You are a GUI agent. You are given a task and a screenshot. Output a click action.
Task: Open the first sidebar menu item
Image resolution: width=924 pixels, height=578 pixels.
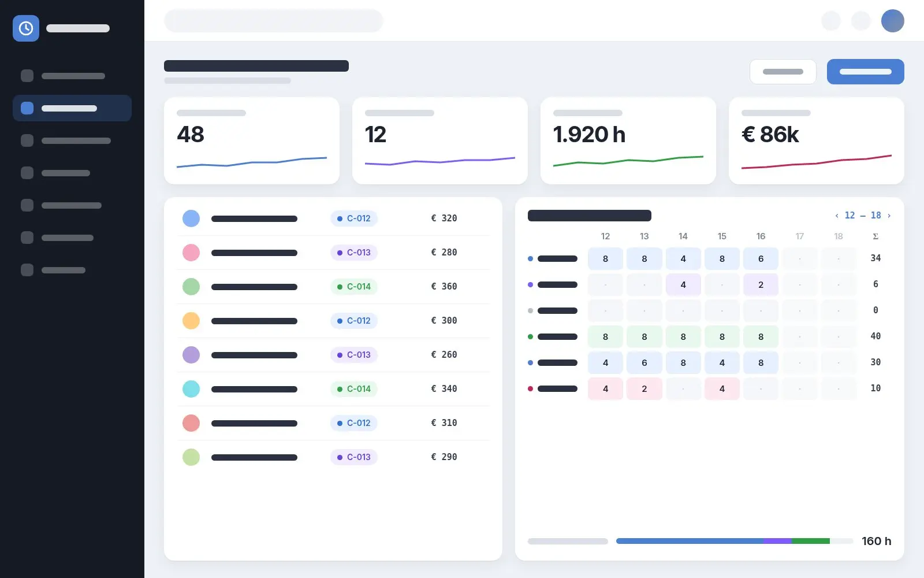72,76
